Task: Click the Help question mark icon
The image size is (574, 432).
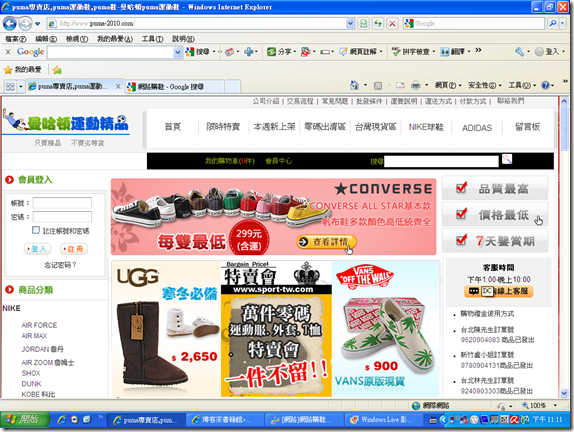Action: pos(545,85)
